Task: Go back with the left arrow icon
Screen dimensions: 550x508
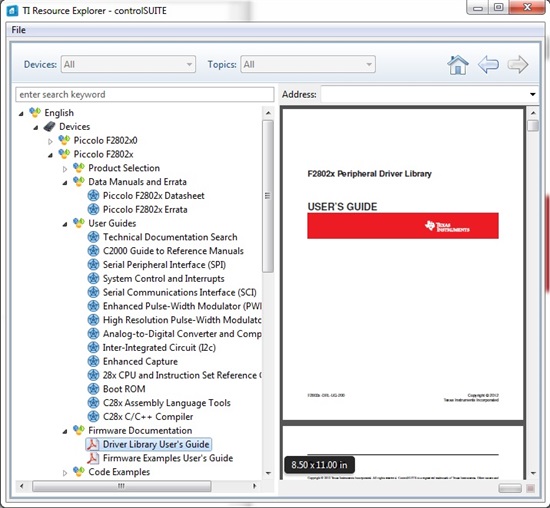Action: [488, 65]
